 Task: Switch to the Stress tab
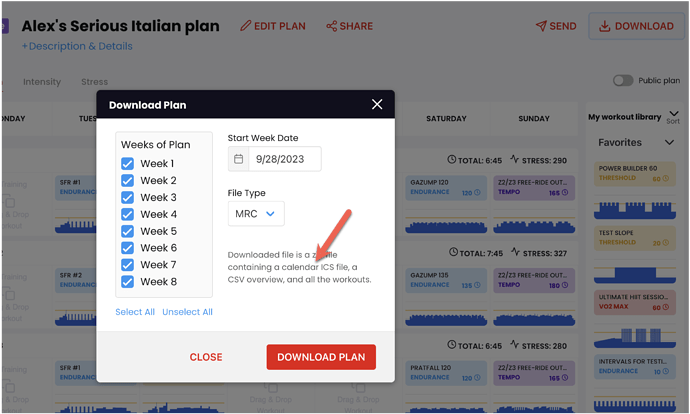click(x=95, y=82)
